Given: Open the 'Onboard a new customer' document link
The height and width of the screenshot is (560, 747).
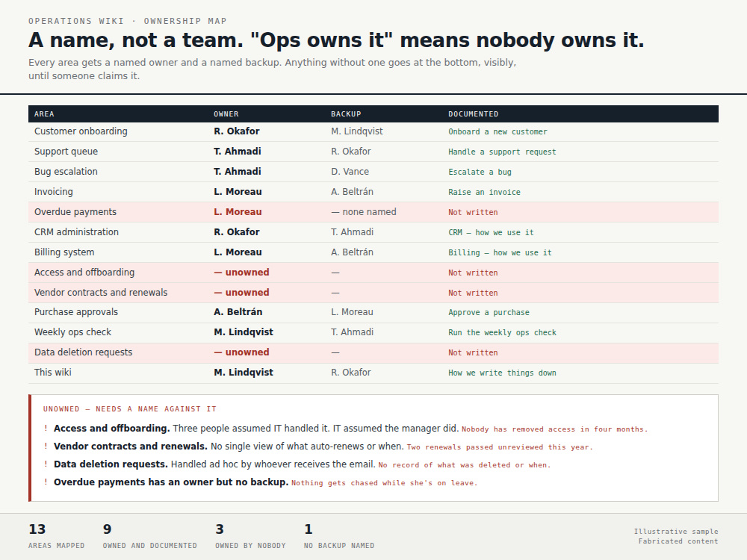Looking at the screenshot, I should click(x=498, y=132).
